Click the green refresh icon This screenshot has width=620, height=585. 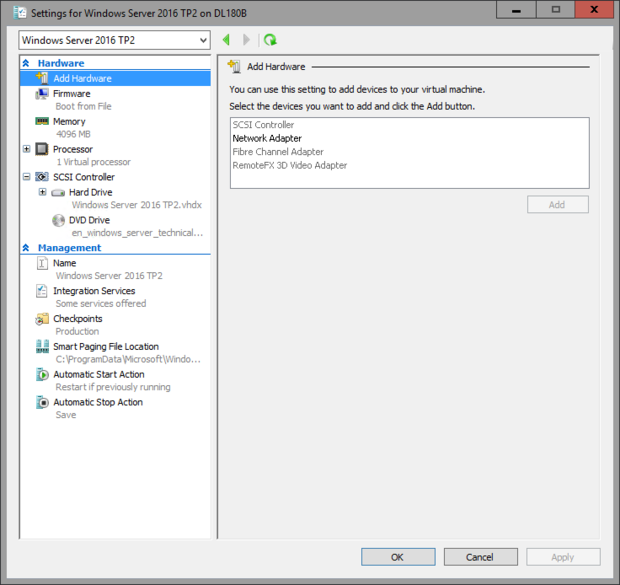pyautogui.click(x=270, y=40)
